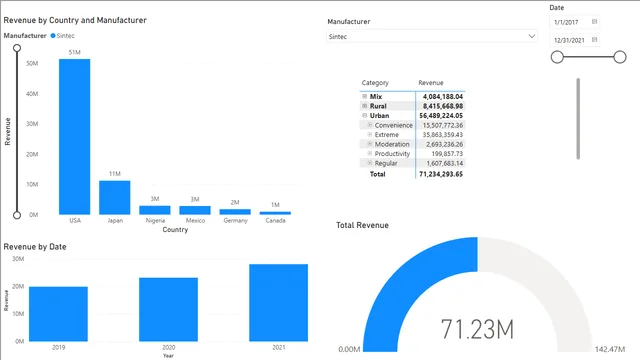Select the Japan bar in country chart
Image resolution: width=640 pixels, height=360 pixels.
pyautogui.click(x=115, y=198)
